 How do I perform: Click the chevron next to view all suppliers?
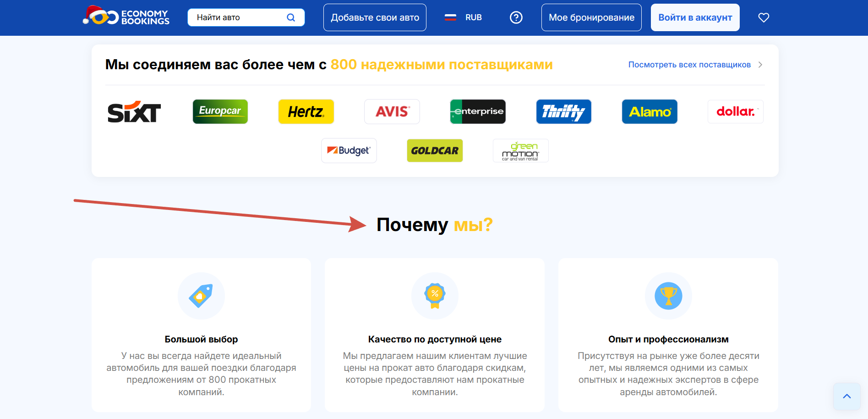click(760, 65)
